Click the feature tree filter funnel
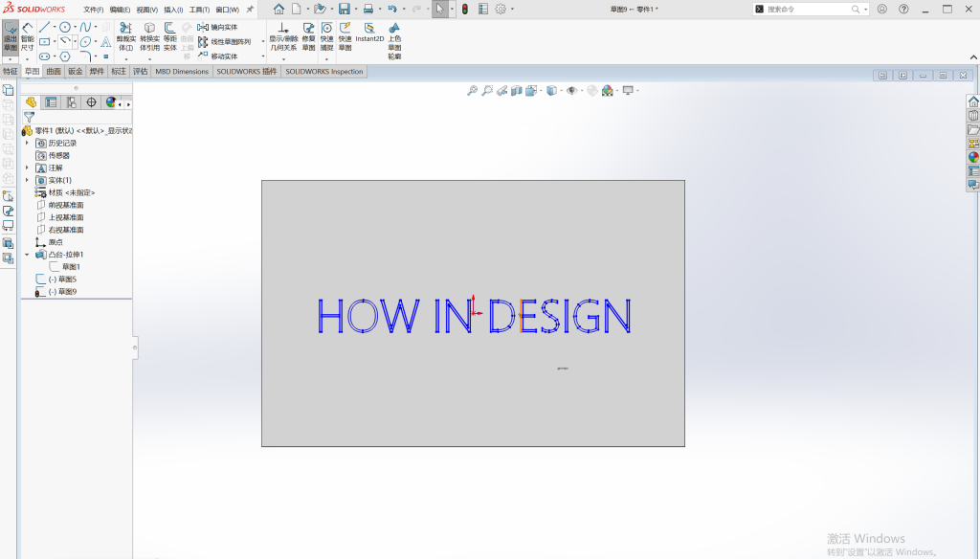 (x=29, y=117)
